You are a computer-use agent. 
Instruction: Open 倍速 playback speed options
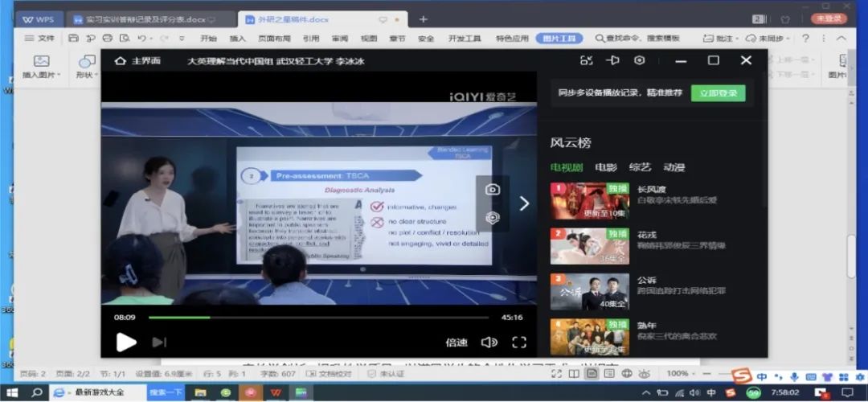click(457, 343)
